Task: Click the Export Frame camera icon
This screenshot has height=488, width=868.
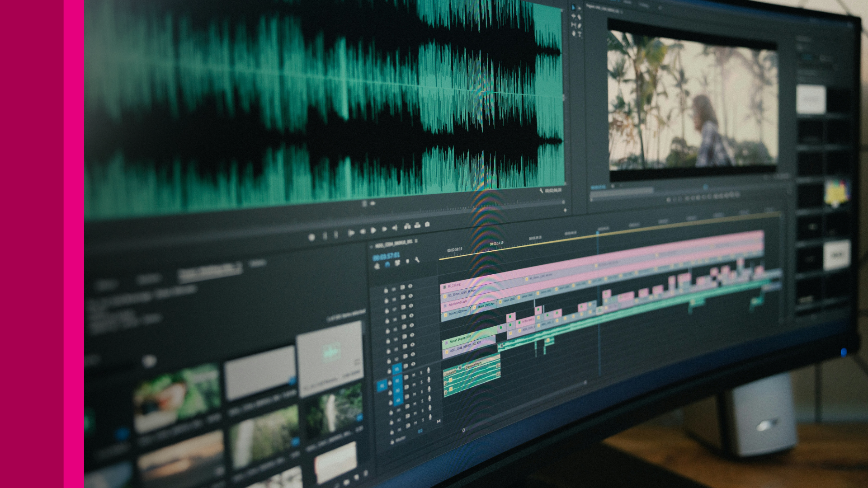Action: [427, 224]
